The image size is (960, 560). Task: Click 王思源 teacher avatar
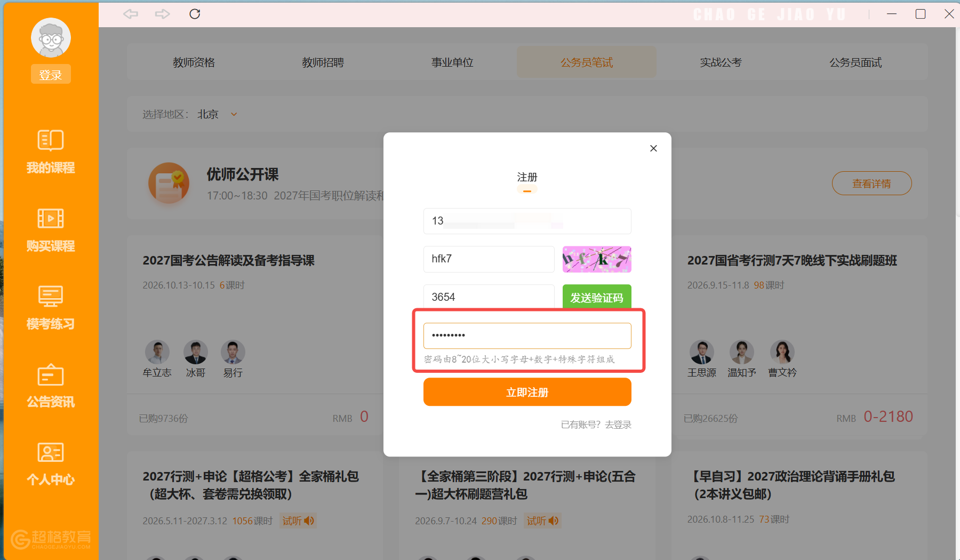click(702, 352)
